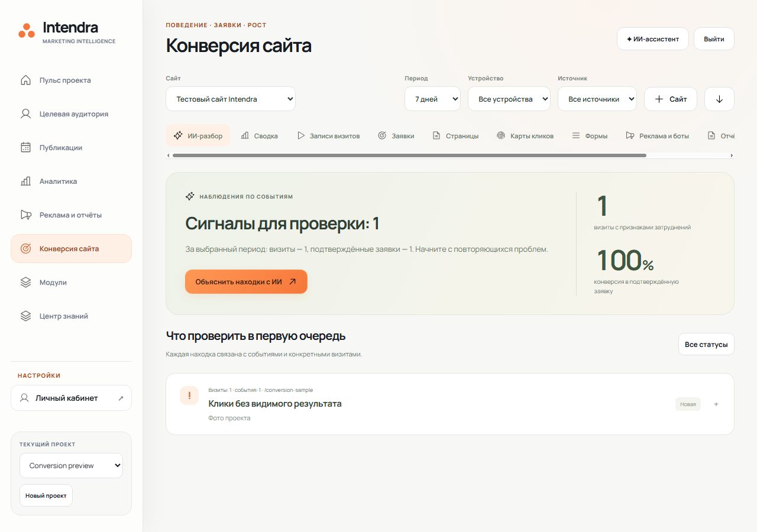
Task: Open the Сайт dropdown Тестовый сайт Intendra
Action: coord(231,99)
